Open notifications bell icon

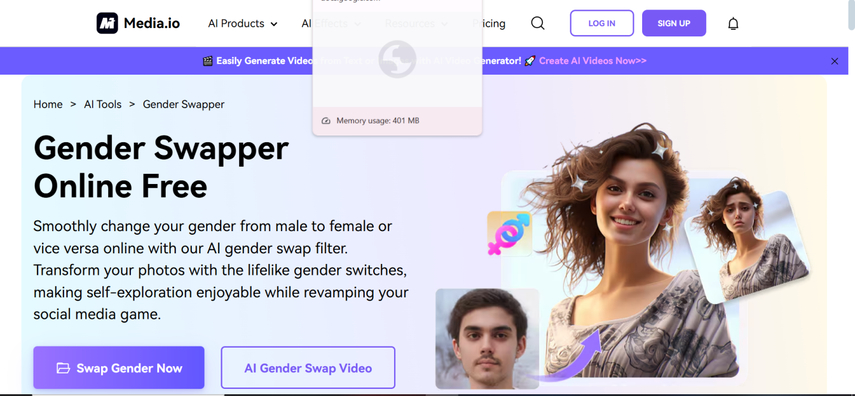733,23
